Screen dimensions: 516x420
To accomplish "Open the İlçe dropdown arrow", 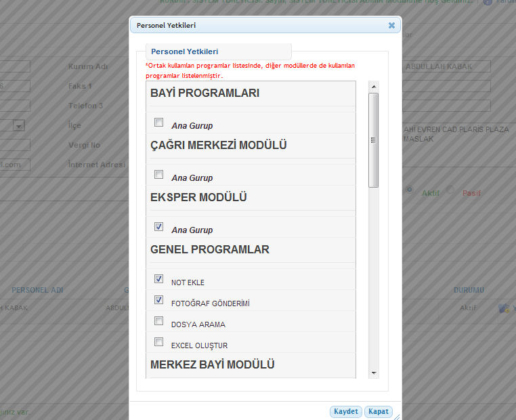I will (x=19, y=125).
